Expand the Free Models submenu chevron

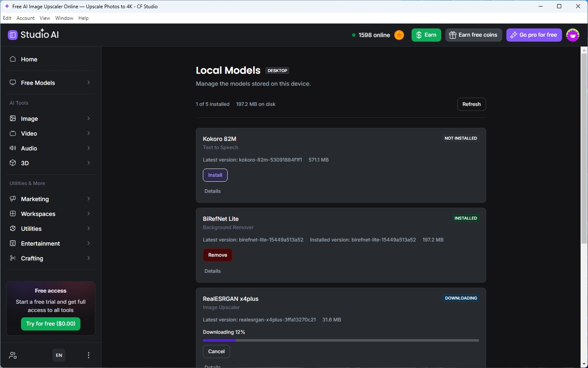[x=89, y=83]
